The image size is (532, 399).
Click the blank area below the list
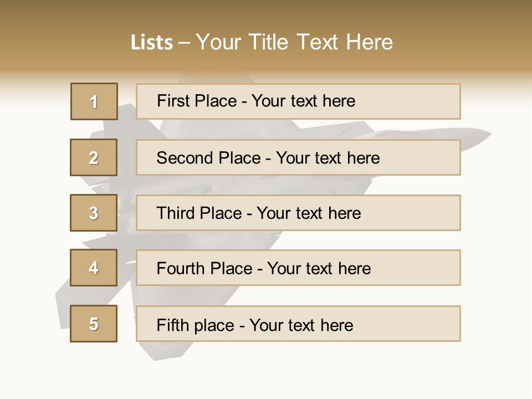(266, 371)
